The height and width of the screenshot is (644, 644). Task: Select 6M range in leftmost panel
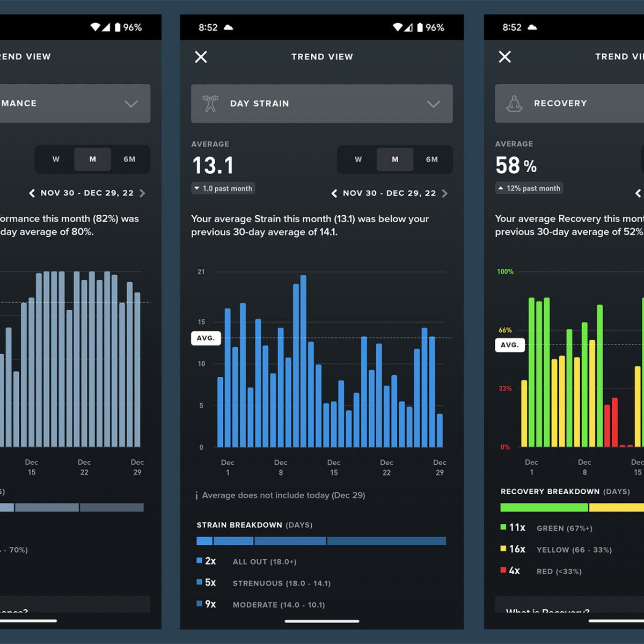tap(129, 159)
